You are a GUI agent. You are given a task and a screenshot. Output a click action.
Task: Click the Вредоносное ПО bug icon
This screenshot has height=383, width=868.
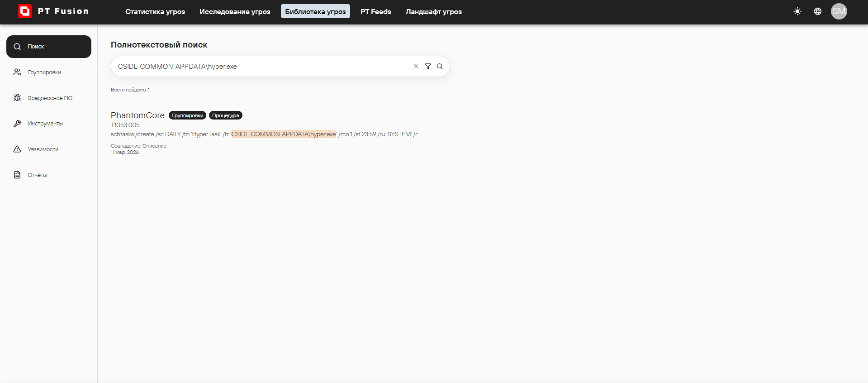[x=17, y=98]
